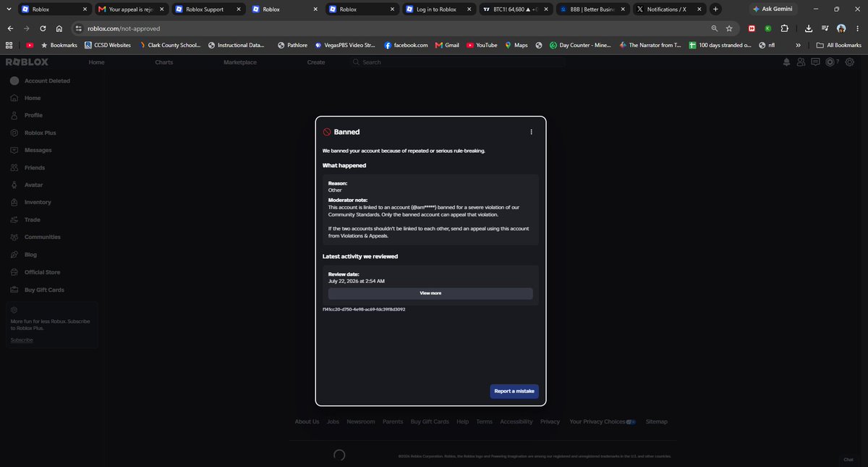Click the zoom magnifier icon in address bar
Viewport: 868px width, 467px height.
point(715,28)
